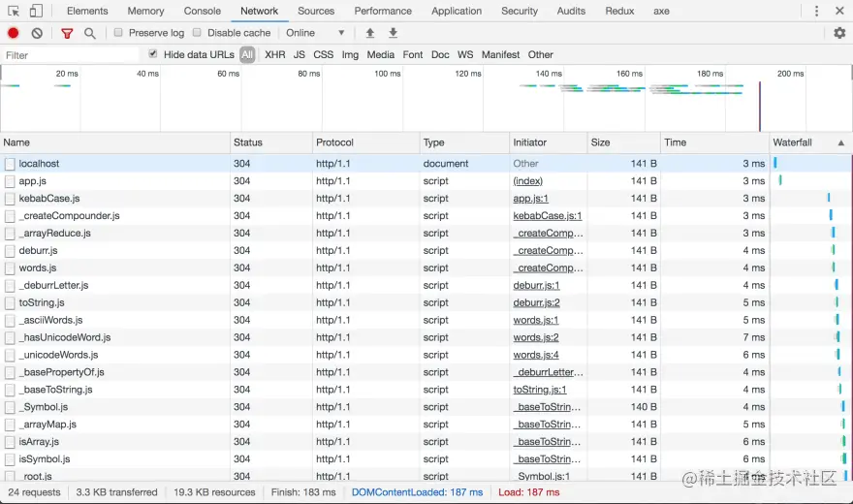Switch to the Performance tab
The width and height of the screenshot is (853, 504).
click(383, 11)
